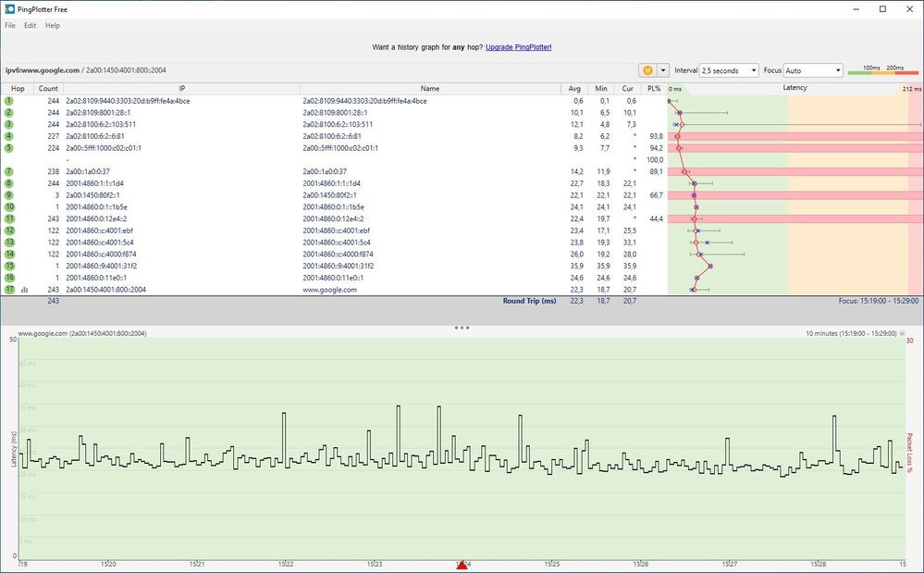Click the red triangle marker on the timeline
Image resolution: width=924 pixels, height=573 pixels.
462,564
